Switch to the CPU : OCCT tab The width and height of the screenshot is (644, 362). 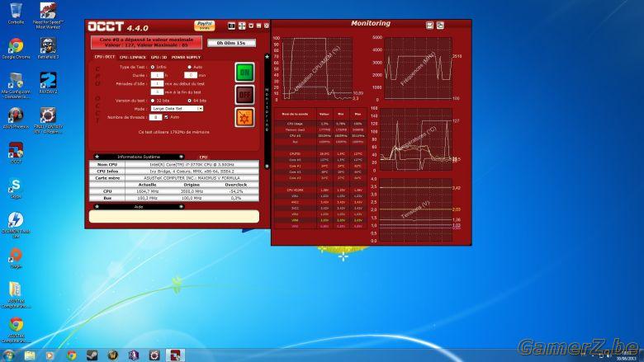coord(104,57)
